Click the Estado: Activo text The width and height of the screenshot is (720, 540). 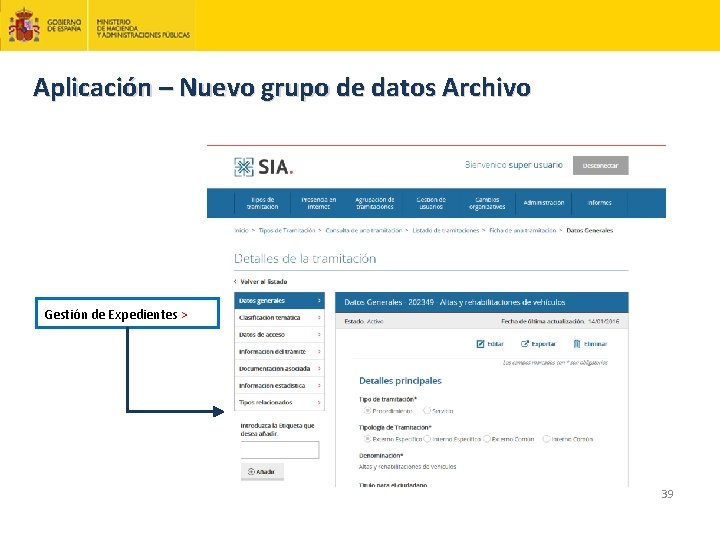[364, 321]
